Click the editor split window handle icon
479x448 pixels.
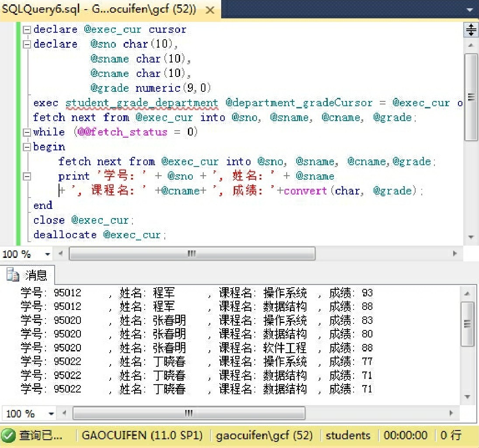[471, 30]
